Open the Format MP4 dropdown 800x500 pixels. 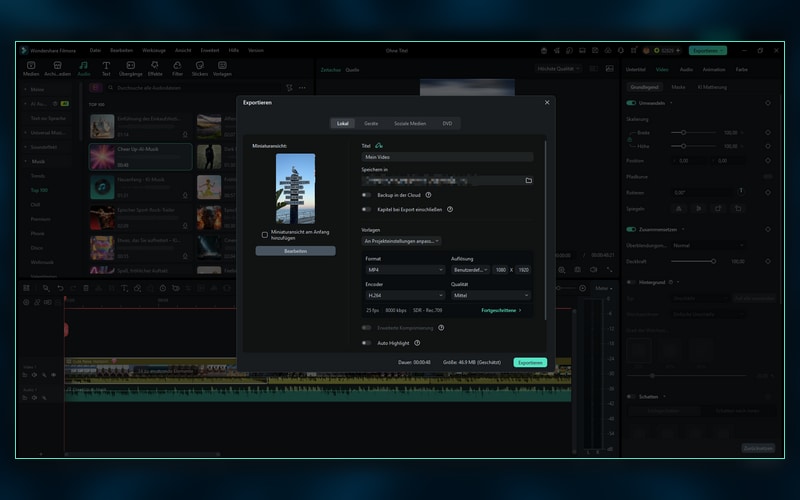pos(405,269)
